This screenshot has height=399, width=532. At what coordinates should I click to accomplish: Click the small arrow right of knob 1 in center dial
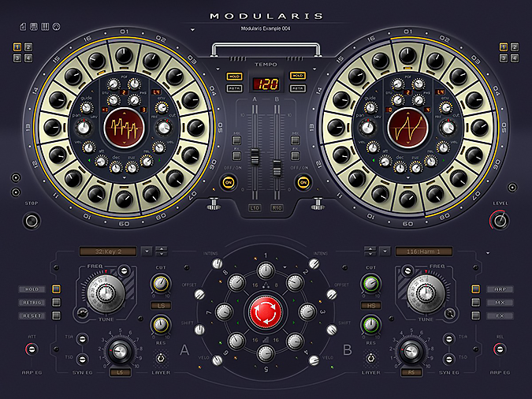tap(285, 267)
